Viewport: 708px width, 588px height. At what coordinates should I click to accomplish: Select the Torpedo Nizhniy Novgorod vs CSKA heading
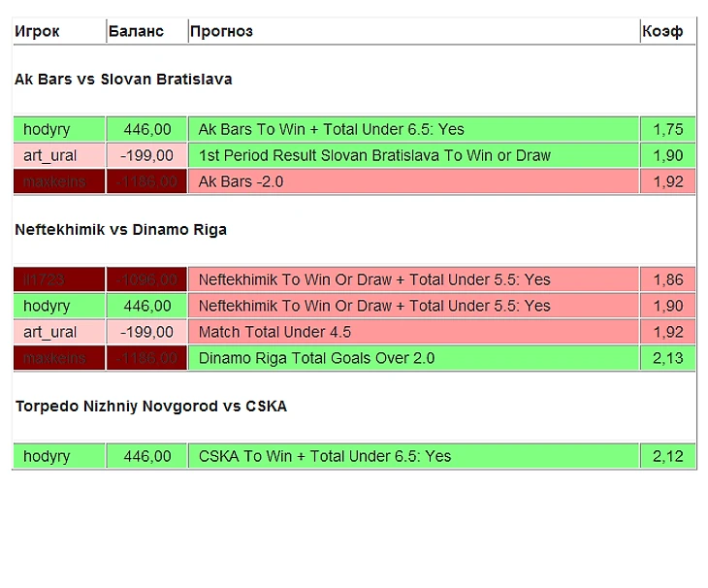coord(150,406)
